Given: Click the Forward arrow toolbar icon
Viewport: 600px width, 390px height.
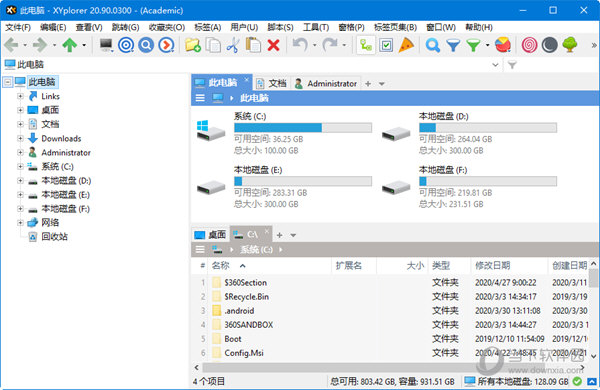Looking at the screenshot, I should pos(40,45).
